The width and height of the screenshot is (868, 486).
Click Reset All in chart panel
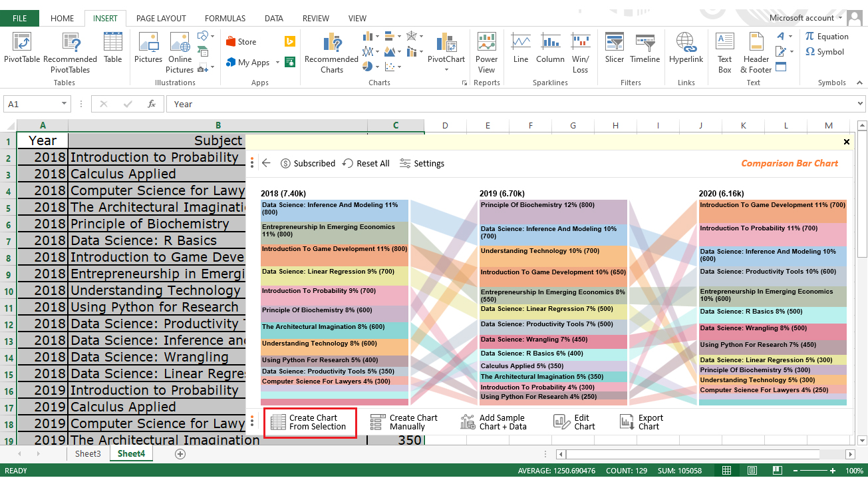(366, 163)
